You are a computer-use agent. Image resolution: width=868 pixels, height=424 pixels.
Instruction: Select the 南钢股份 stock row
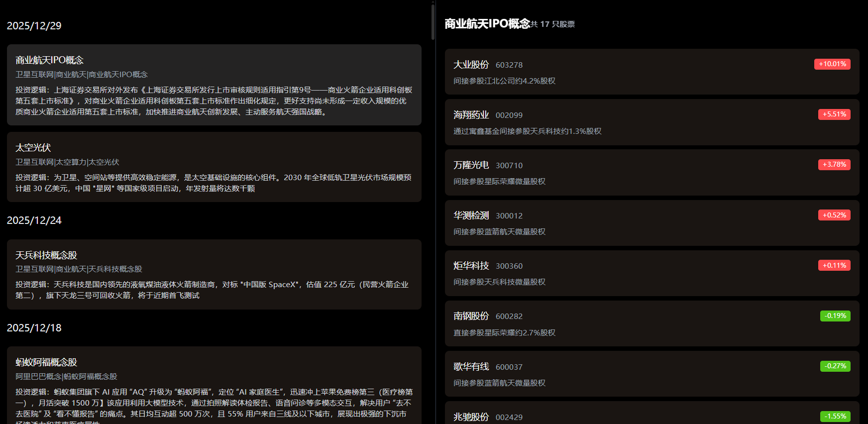coord(652,323)
